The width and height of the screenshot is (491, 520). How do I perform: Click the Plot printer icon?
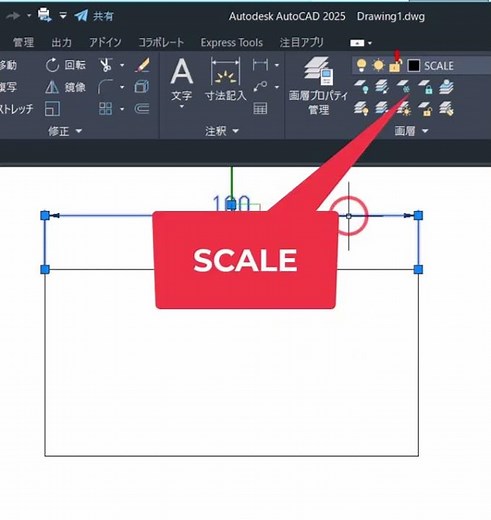tap(44, 15)
